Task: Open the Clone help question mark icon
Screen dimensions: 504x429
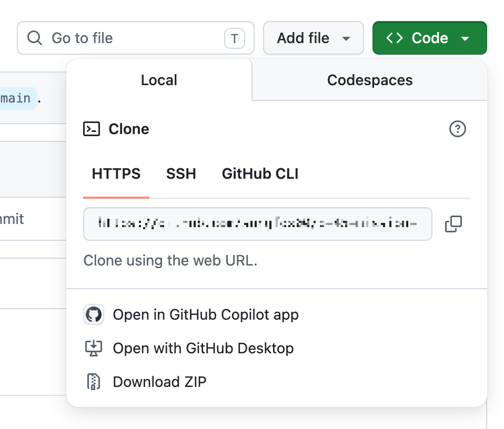Action: (x=457, y=129)
